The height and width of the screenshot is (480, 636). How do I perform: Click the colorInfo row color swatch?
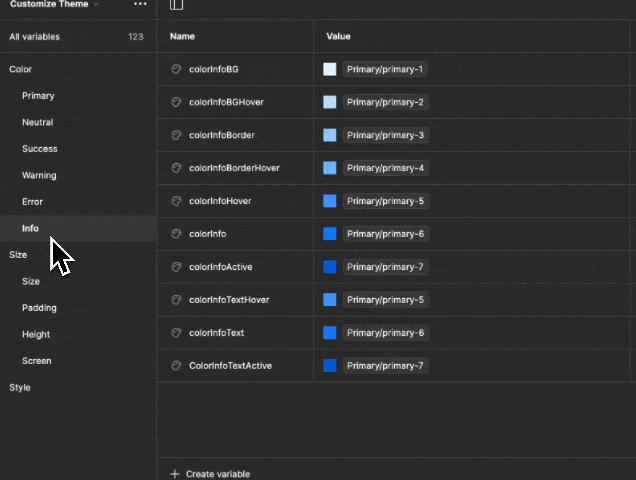click(330, 234)
